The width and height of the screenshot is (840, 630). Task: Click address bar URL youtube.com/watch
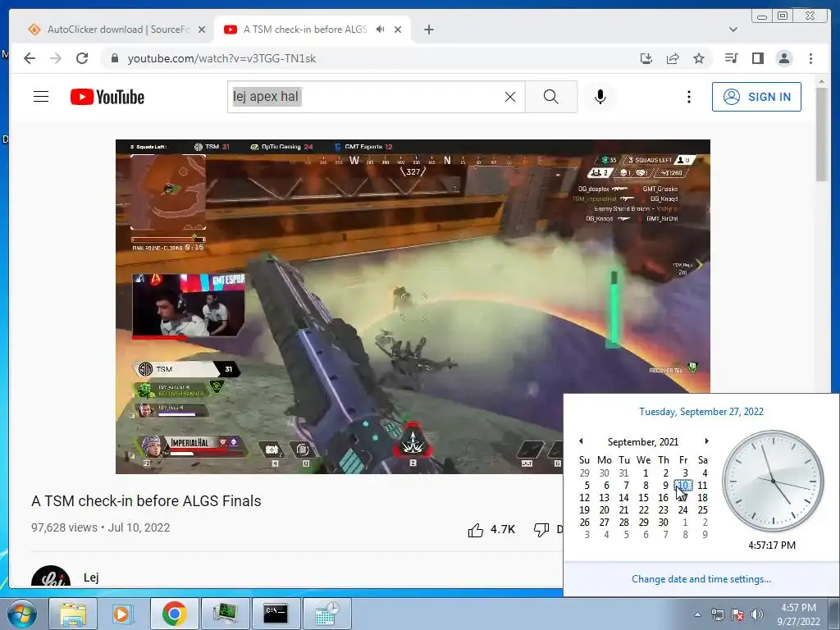point(221,58)
